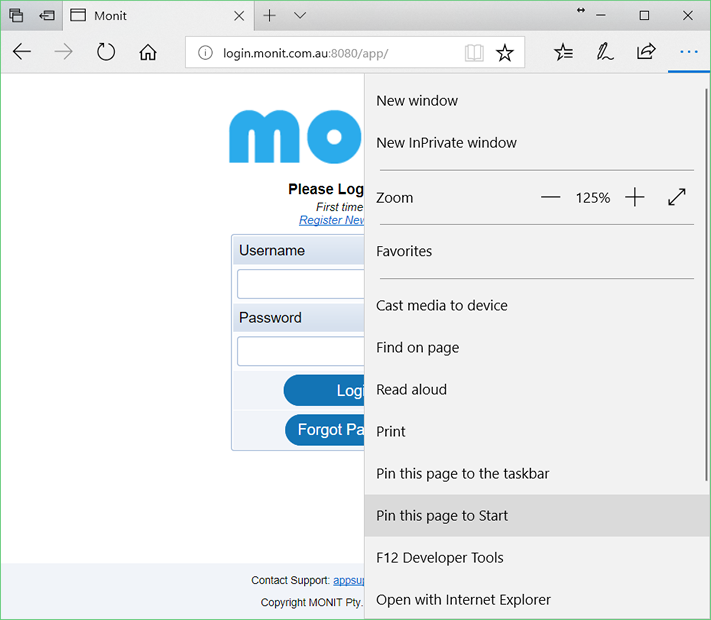Click the Forgot Password button
Viewport: 711px width, 620px height.
[x=325, y=430]
